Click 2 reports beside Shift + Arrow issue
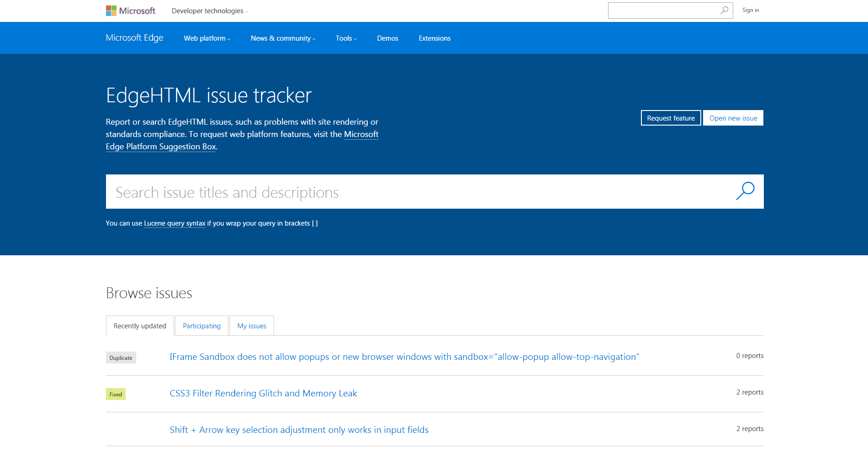The image size is (868, 453). click(750, 429)
